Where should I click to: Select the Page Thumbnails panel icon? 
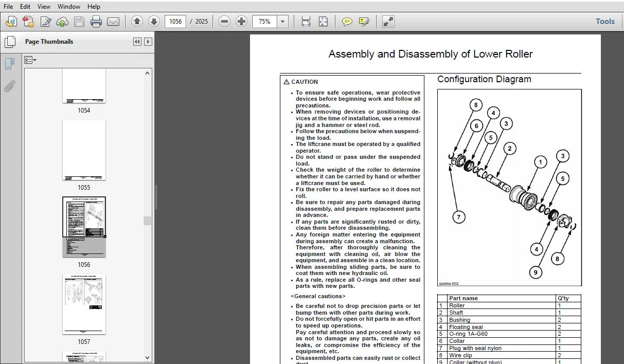tap(9, 42)
